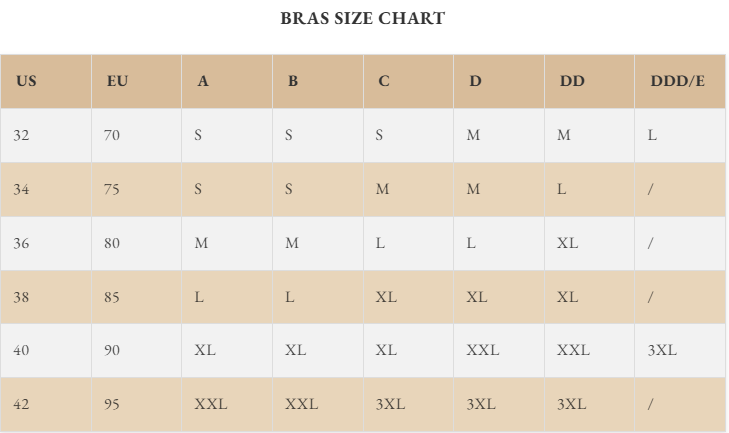Select the DDD/E column header
This screenshot has height=433, width=729.
point(677,81)
